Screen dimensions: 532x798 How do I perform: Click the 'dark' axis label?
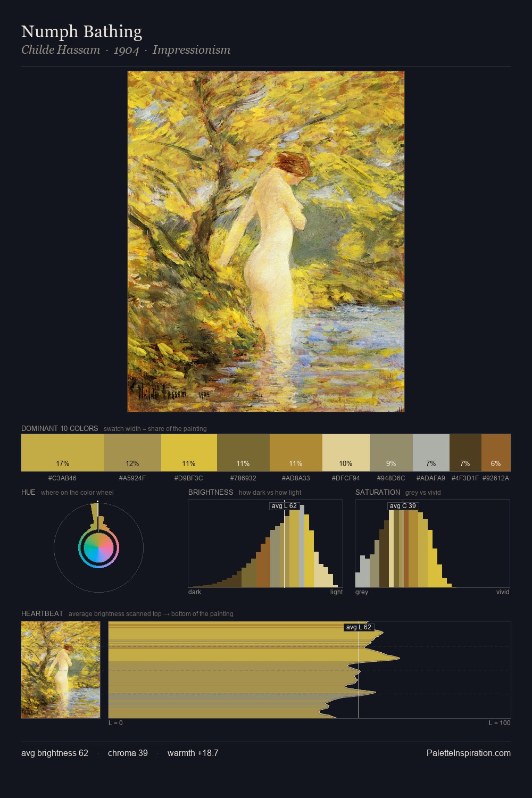[x=195, y=592]
